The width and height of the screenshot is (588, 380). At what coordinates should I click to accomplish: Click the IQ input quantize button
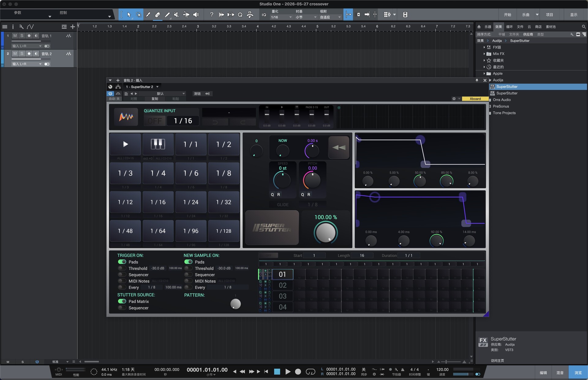[264, 15]
